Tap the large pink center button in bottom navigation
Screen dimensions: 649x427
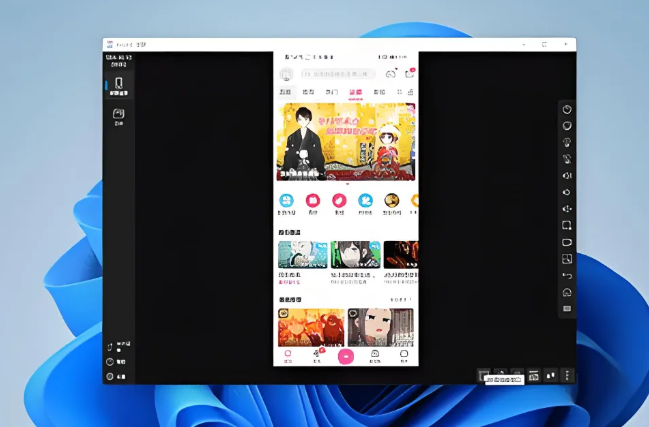coord(346,356)
